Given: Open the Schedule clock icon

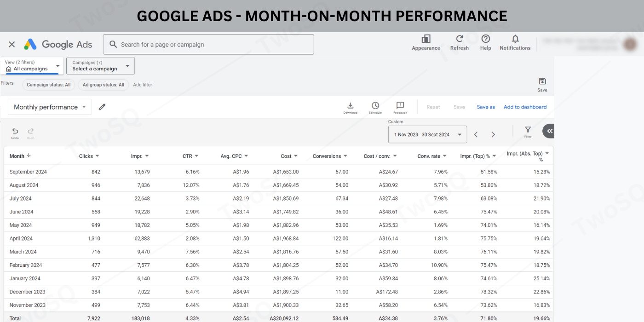Looking at the screenshot, I should tap(375, 106).
